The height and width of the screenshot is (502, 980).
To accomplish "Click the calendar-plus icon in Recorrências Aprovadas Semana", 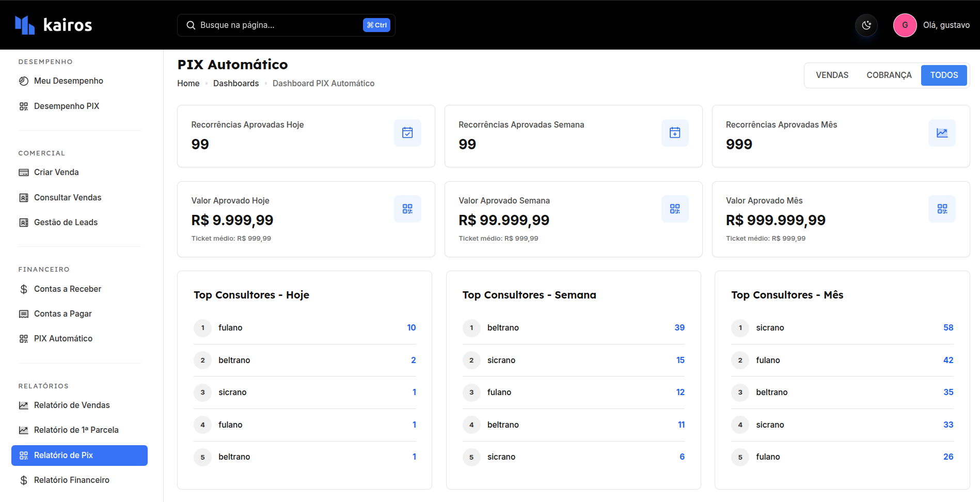I will [674, 133].
